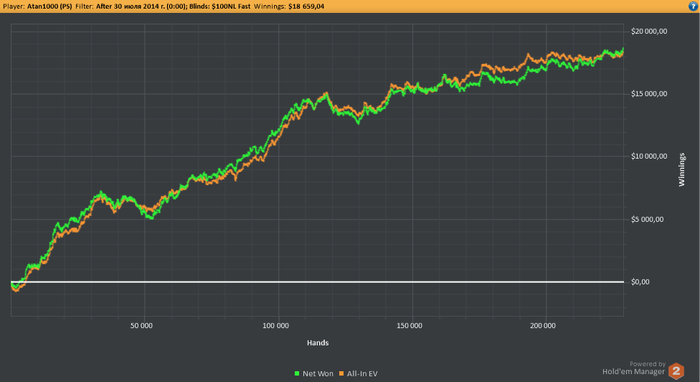Click the Powered by Hold'em Manager text
Screen dimensions: 700x382
[x=634, y=368]
